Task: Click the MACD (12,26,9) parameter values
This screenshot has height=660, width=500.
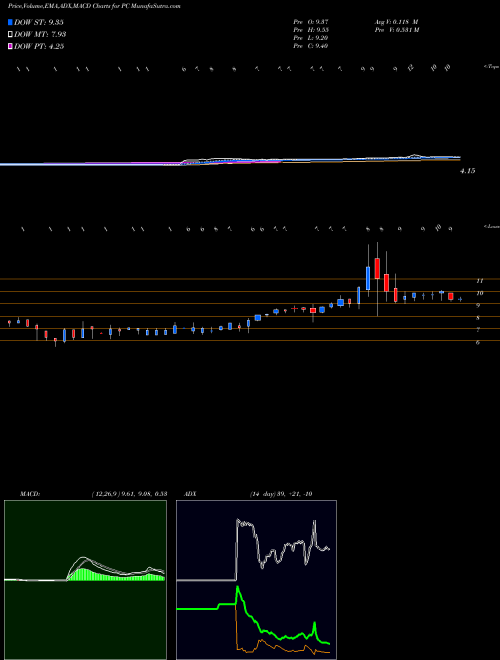Action: click(x=129, y=494)
